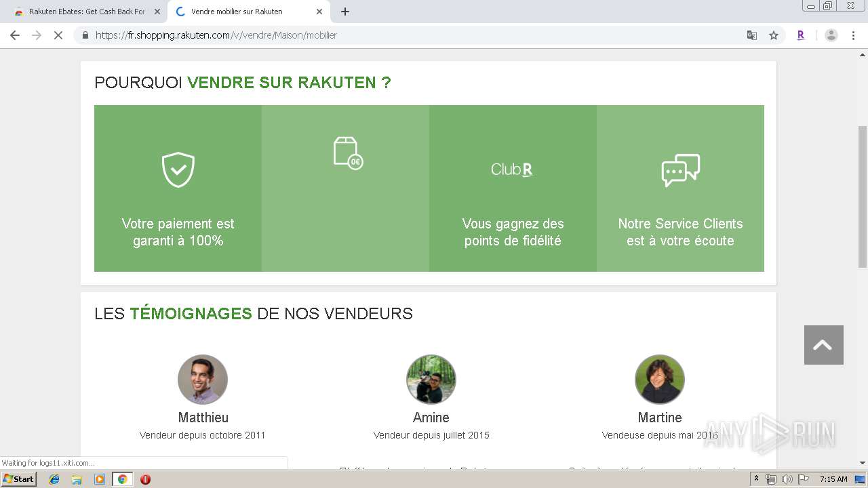
Task: Open Martine's profile photo
Action: point(660,380)
